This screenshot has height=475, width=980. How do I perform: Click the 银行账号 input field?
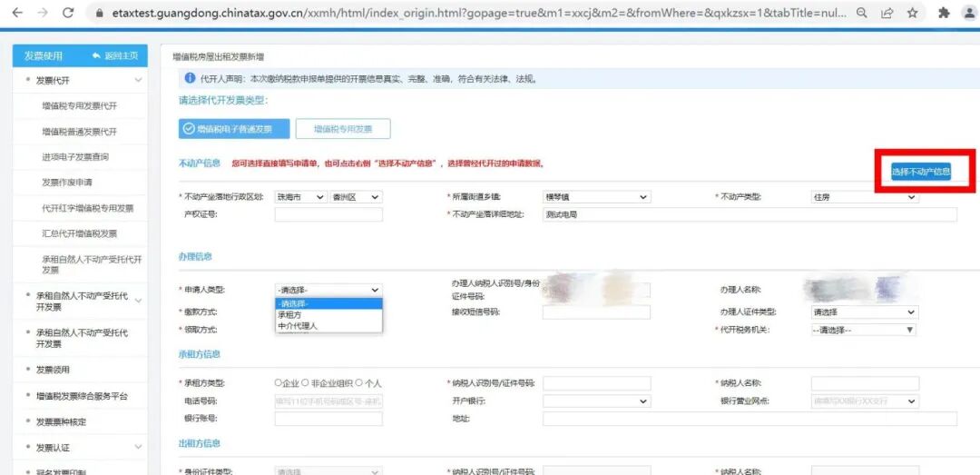coord(328,419)
